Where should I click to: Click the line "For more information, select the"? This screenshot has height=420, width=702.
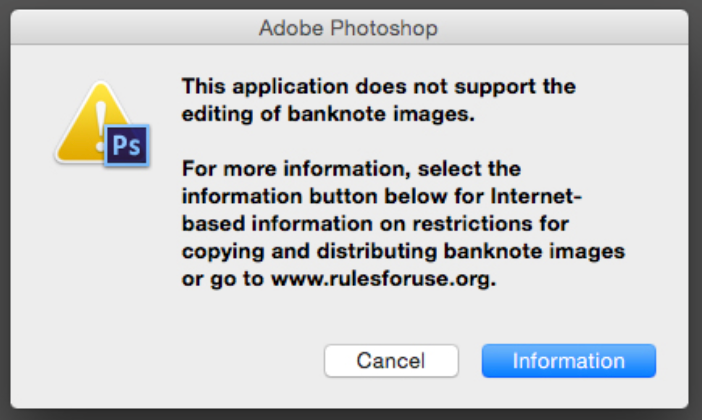351,168
